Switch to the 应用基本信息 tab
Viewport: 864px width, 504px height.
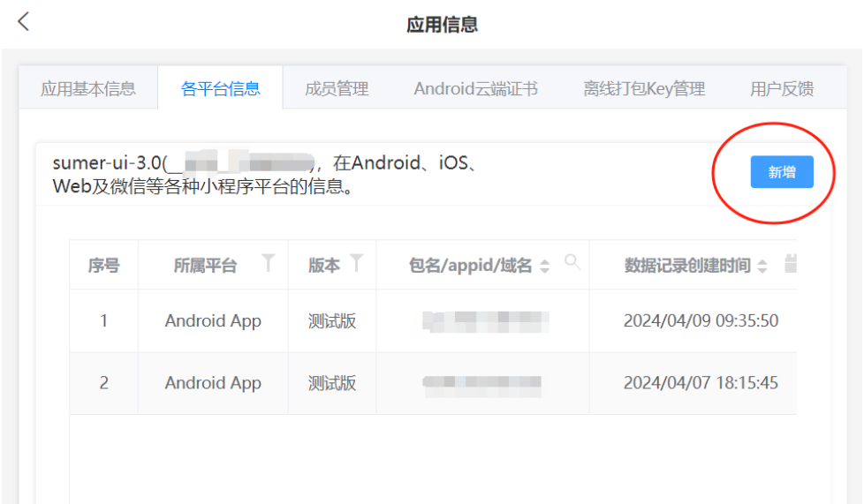click(x=88, y=88)
